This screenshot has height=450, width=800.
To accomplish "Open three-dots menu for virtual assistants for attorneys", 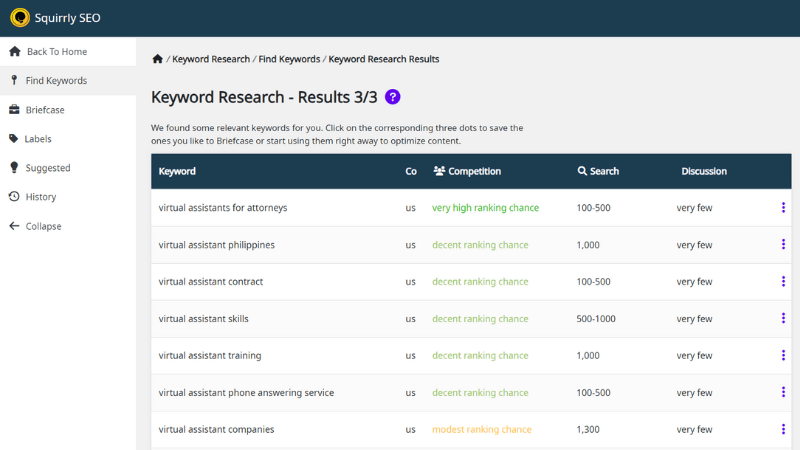I will (x=783, y=207).
